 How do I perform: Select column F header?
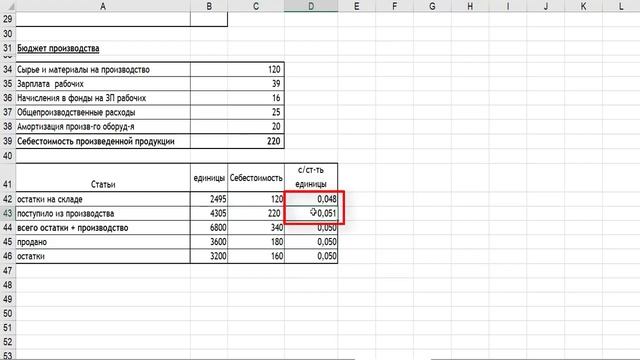[394, 6]
